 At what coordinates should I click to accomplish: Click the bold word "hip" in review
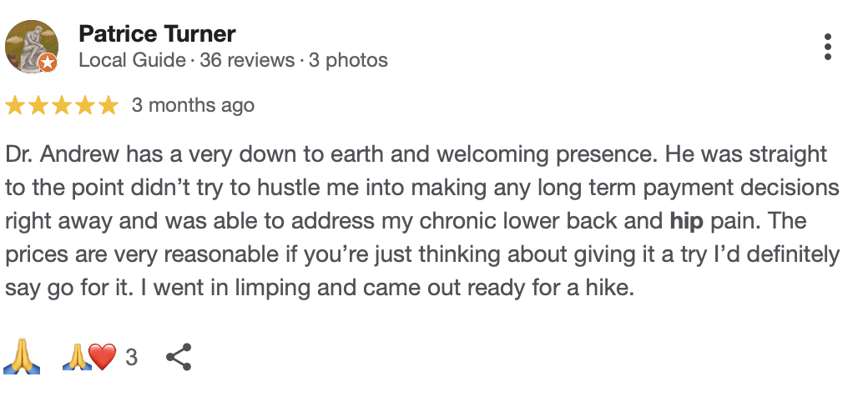[686, 223]
